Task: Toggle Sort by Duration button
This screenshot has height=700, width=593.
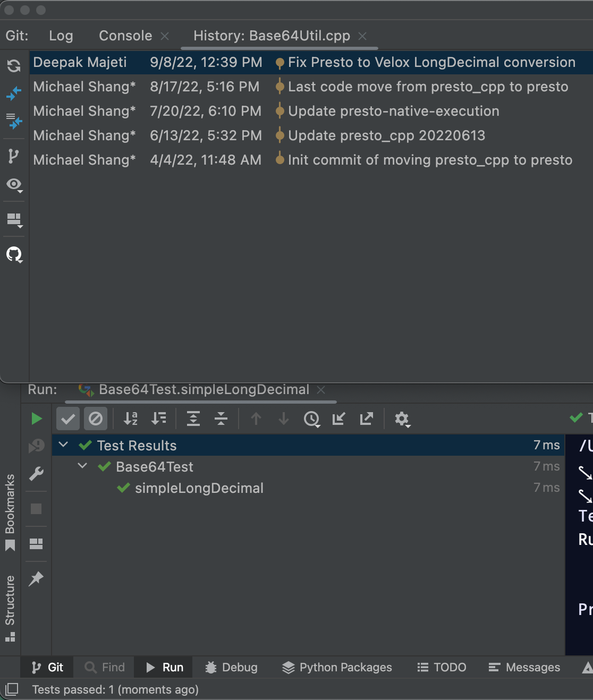Action: 158,419
